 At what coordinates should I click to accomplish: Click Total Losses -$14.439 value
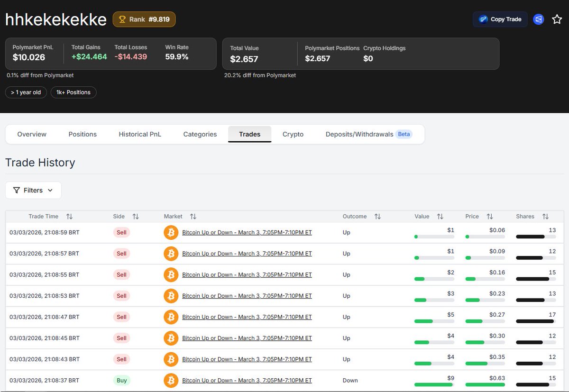pyautogui.click(x=131, y=57)
